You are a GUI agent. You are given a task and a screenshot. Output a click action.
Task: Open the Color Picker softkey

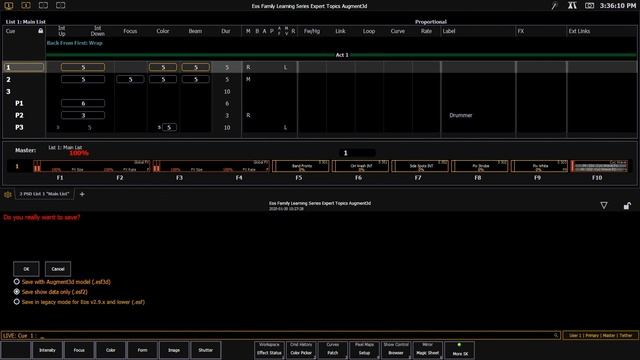point(301,350)
